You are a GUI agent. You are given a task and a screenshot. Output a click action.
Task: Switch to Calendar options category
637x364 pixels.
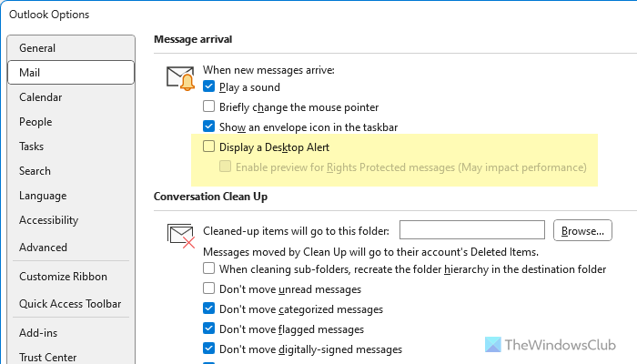[41, 97]
